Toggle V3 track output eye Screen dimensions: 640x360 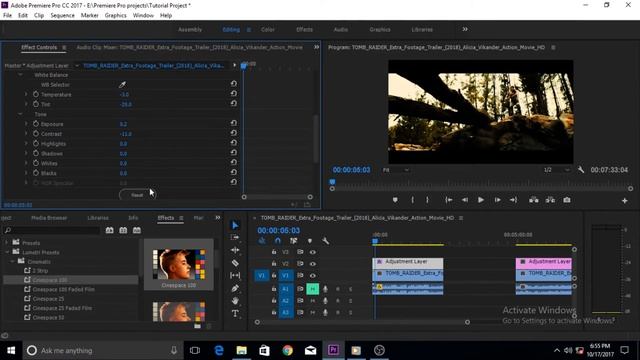313,252
